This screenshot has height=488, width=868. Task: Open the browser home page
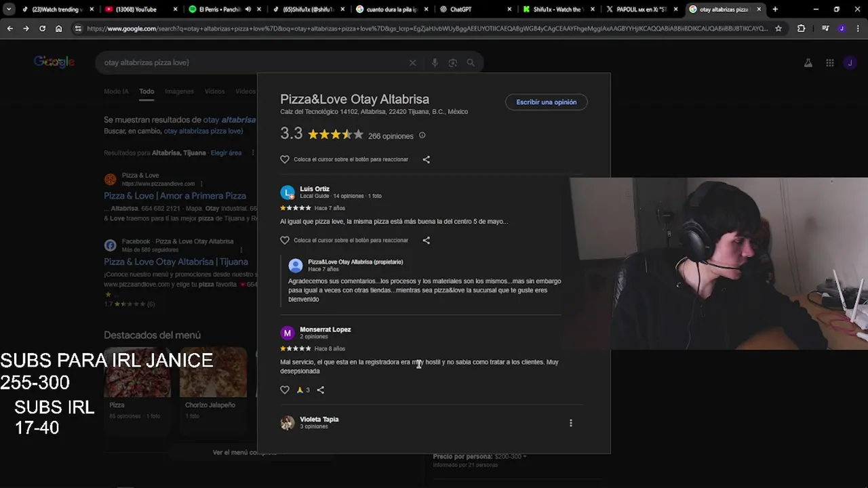59,28
